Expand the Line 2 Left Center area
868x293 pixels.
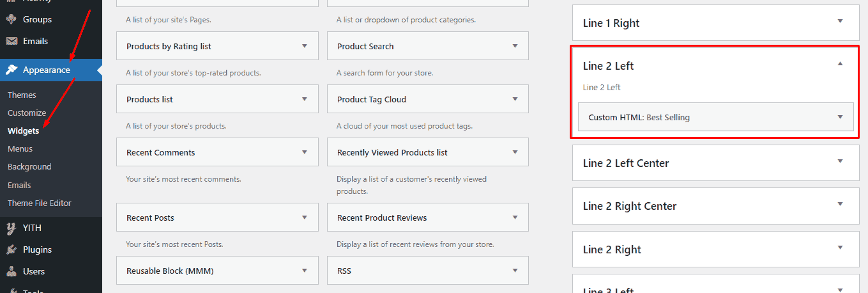(840, 161)
